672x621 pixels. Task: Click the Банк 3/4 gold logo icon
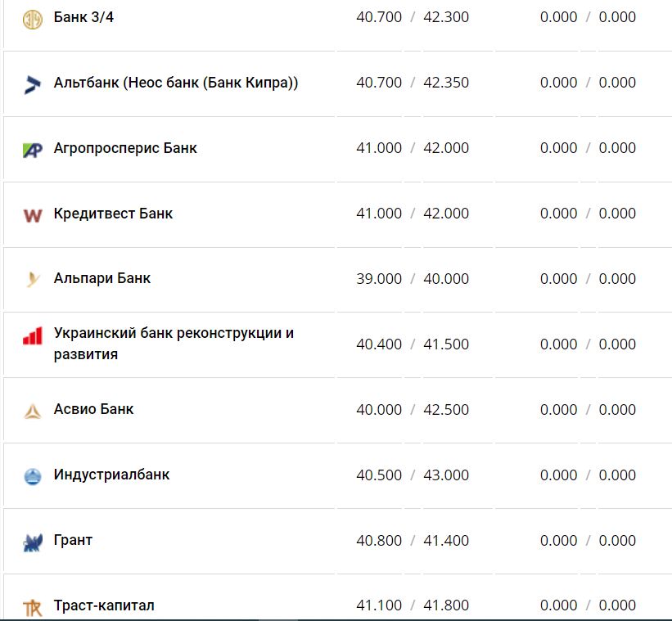pos(32,19)
